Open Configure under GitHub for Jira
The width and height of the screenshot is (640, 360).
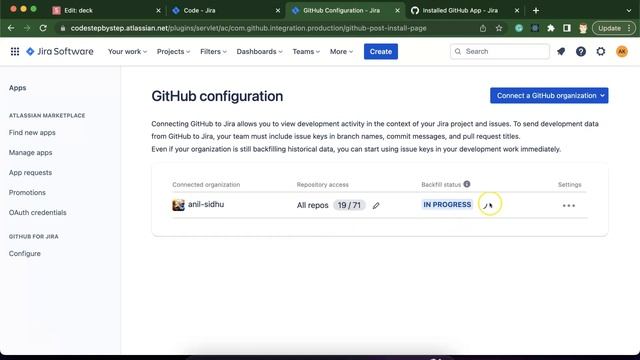pyautogui.click(x=25, y=253)
